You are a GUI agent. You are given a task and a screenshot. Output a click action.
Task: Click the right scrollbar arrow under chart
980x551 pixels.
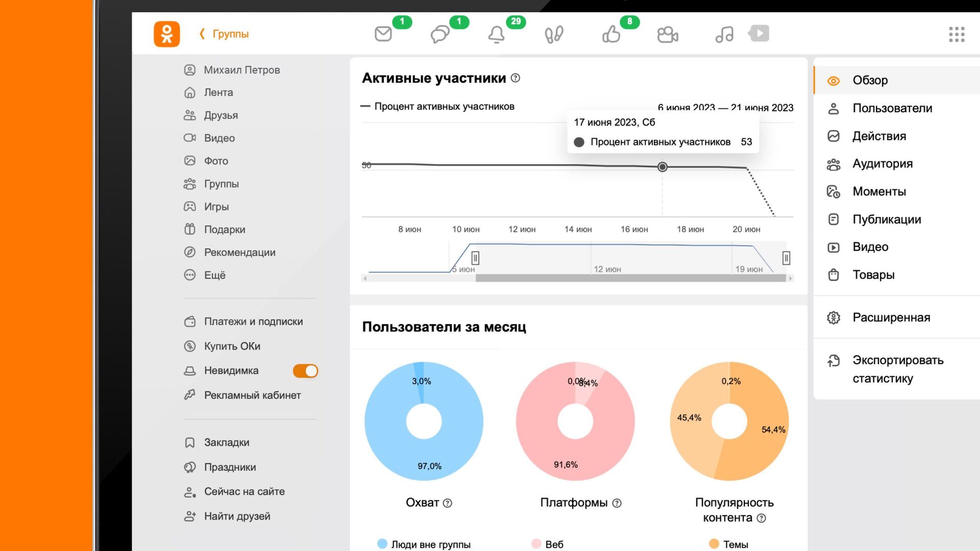coord(790,279)
